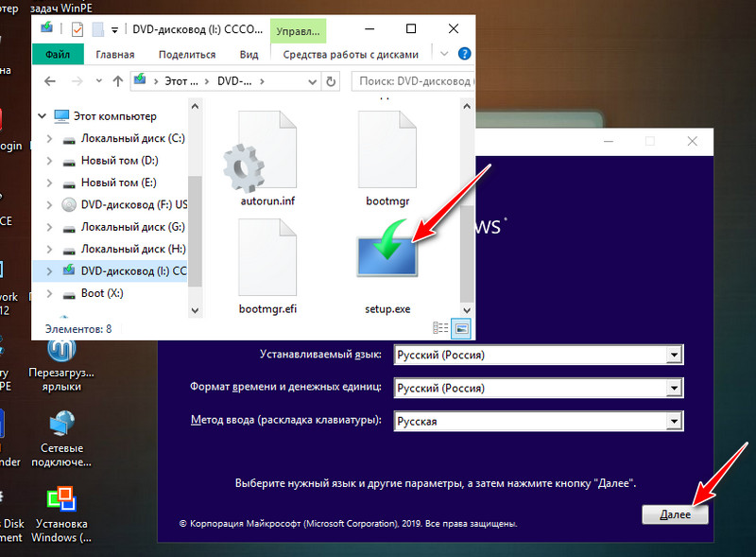Expand the DVD-дисковод (F:) tree node

click(x=49, y=205)
